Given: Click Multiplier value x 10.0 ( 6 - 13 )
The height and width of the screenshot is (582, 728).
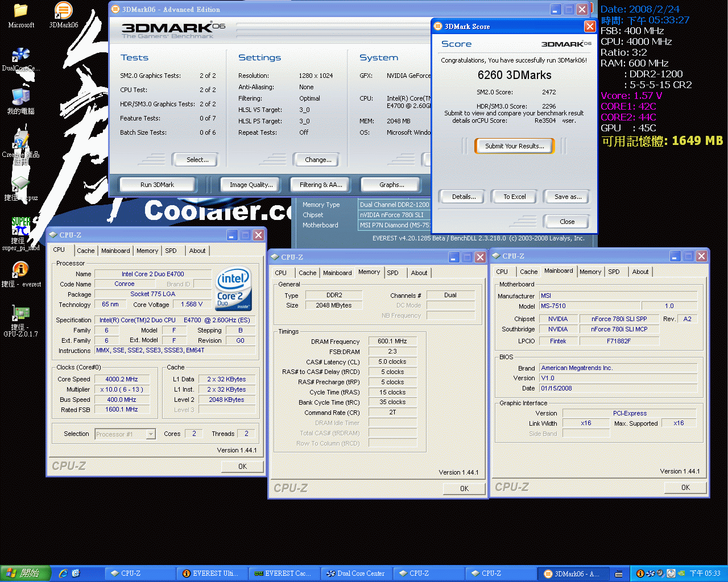Looking at the screenshot, I should [122, 389].
